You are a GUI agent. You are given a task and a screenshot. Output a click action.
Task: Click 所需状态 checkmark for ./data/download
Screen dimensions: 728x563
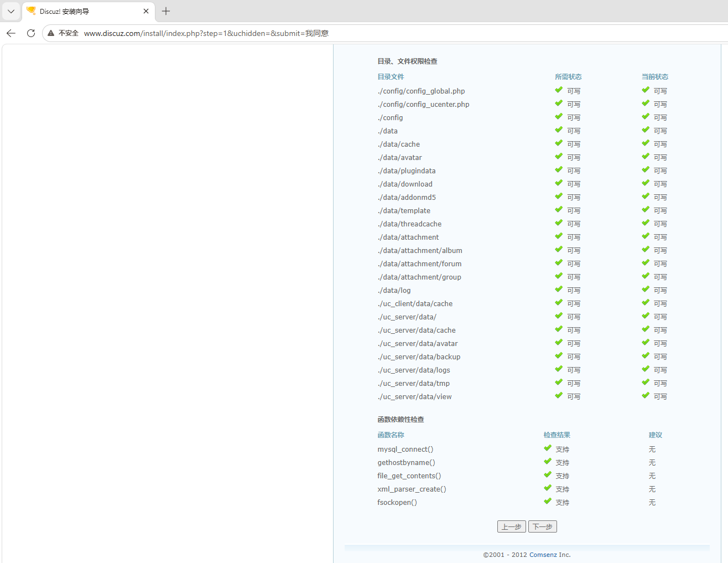click(559, 183)
